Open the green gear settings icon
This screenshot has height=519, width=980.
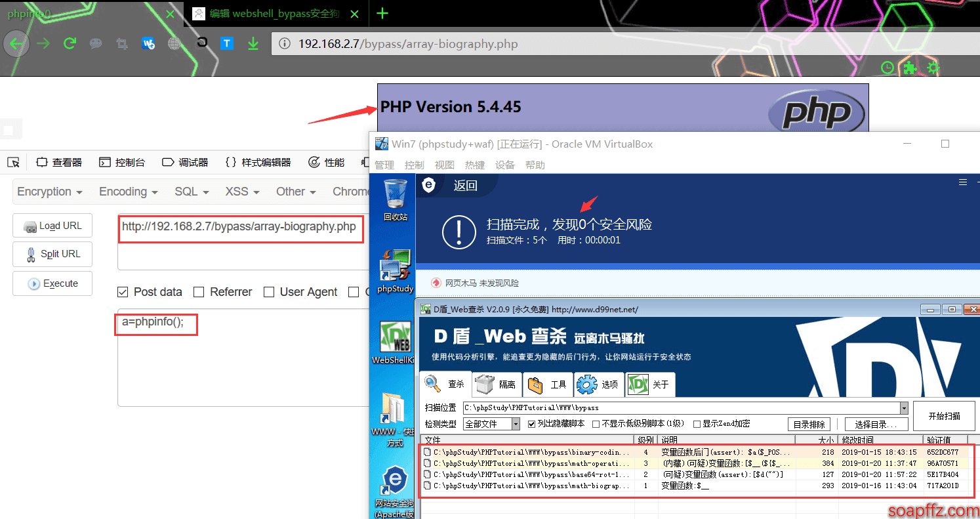[x=933, y=68]
